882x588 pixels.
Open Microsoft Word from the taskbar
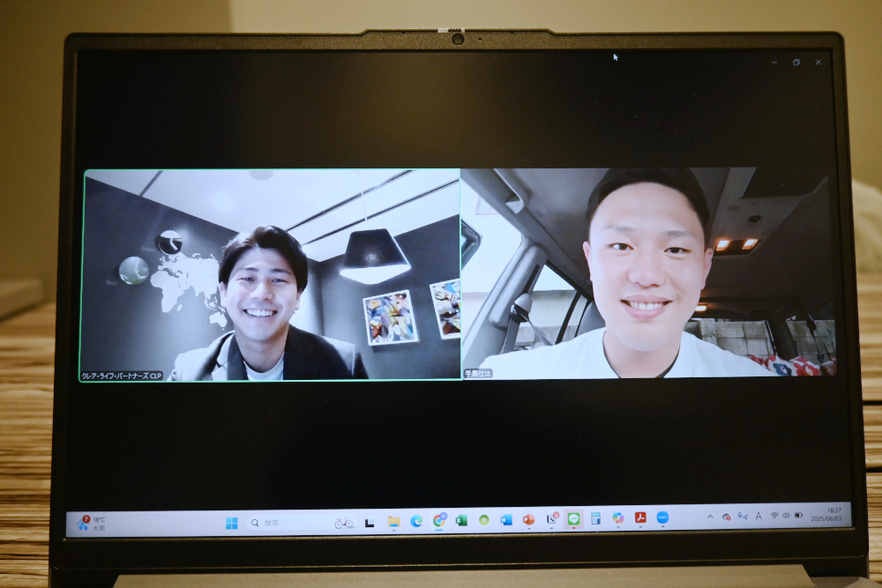click(506, 520)
